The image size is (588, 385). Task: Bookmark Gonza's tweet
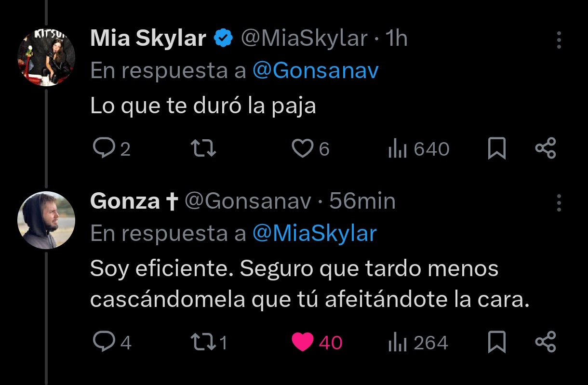pyautogui.click(x=496, y=342)
